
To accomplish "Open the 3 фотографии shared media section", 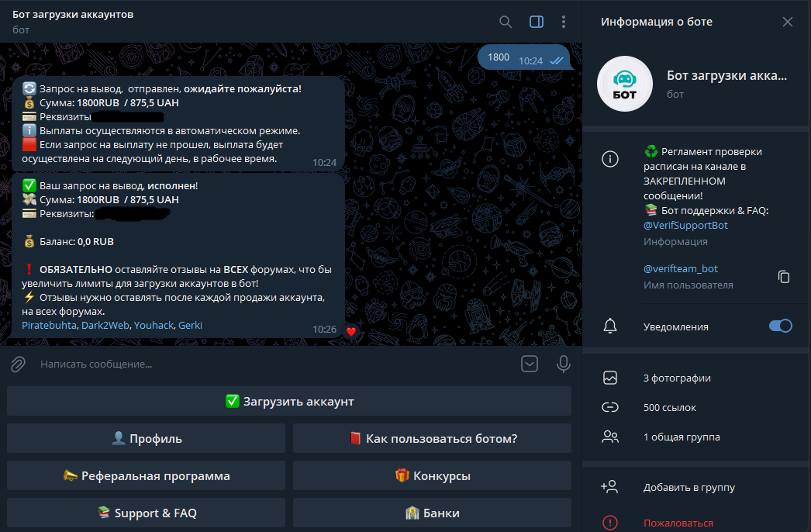I will click(677, 378).
